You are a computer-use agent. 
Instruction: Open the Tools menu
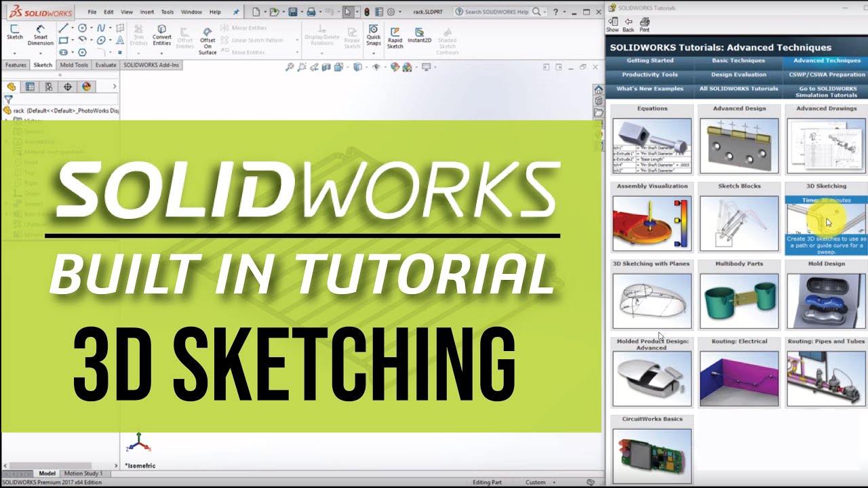167,12
